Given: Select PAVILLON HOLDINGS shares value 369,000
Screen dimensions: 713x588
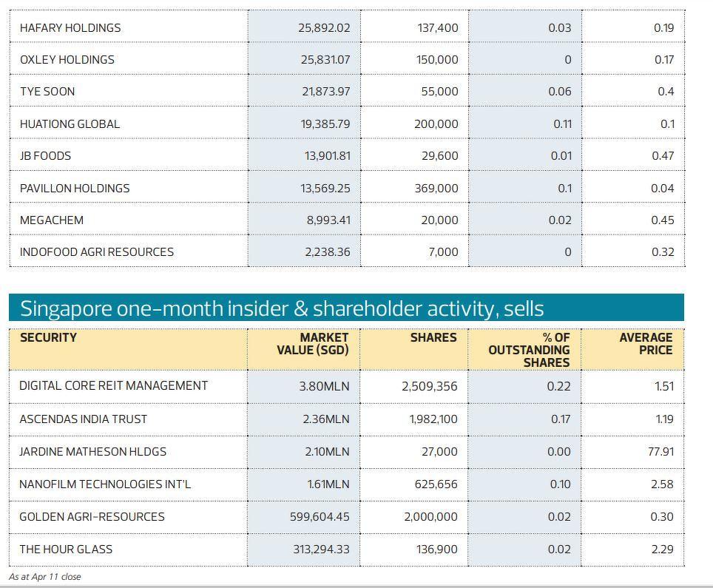Looking at the screenshot, I should tap(436, 189).
